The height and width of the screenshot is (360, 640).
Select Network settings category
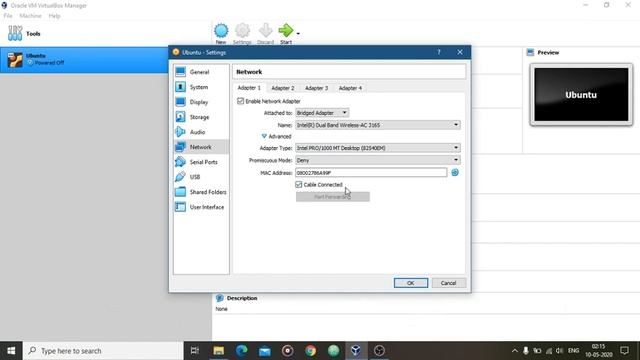click(201, 147)
